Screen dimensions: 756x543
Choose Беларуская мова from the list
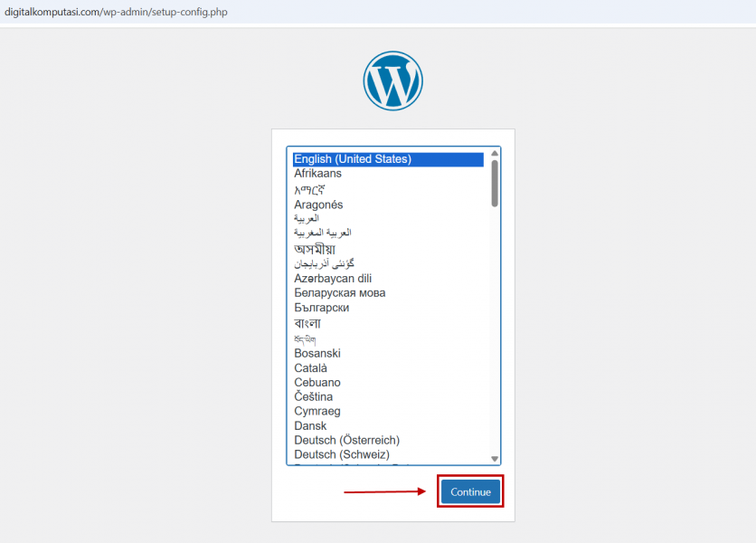[388, 293]
